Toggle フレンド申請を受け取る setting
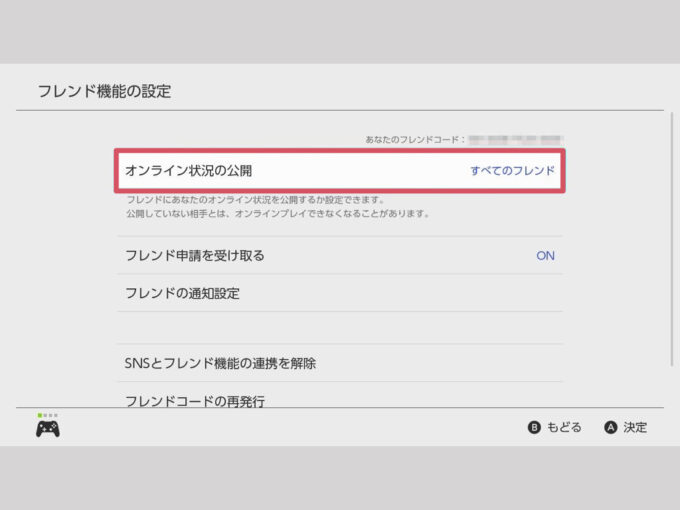Image resolution: width=680 pixels, height=510 pixels. click(340, 255)
